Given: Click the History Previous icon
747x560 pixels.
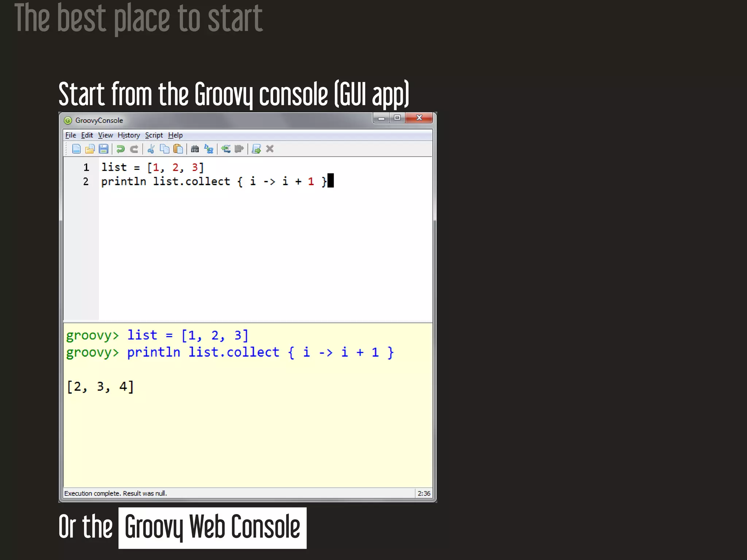Looking at the screenshot, I should pyautogui.click(x=226, y=149).
